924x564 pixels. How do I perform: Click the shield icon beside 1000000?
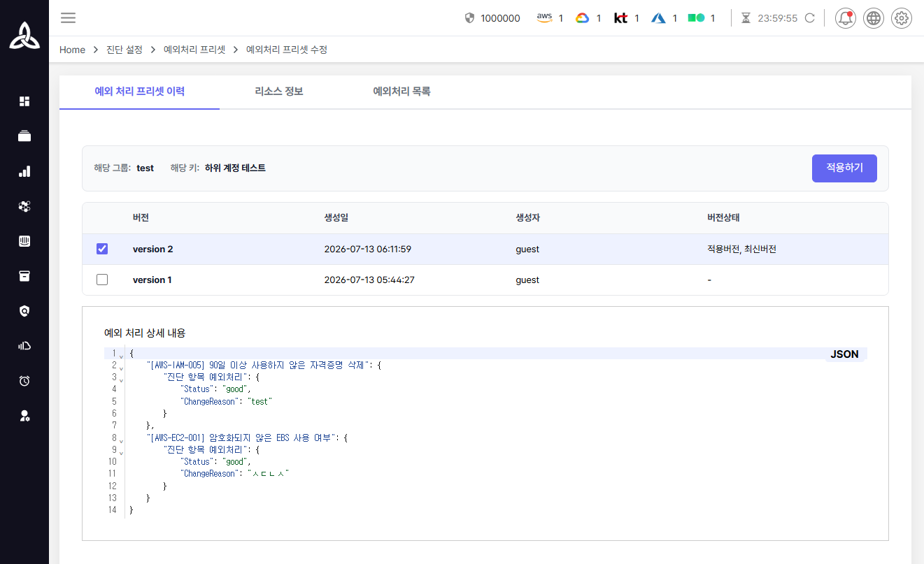coord(469,18)
